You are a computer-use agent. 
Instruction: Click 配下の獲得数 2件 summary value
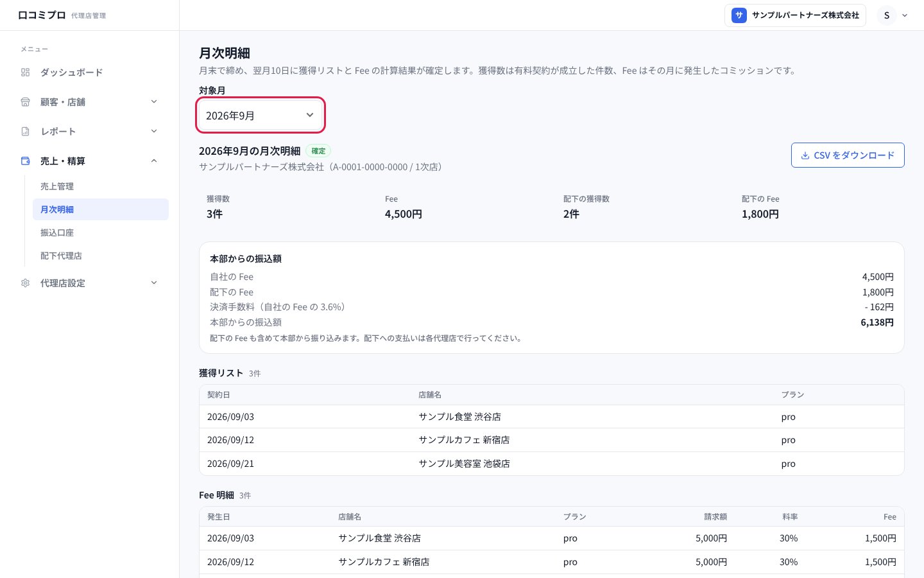[x=571, y=215]
